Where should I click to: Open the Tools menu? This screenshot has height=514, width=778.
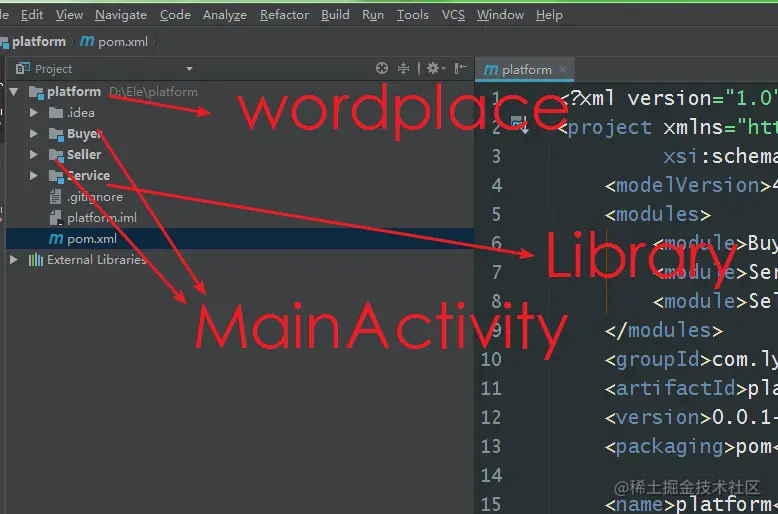click(x=412, y=15)
